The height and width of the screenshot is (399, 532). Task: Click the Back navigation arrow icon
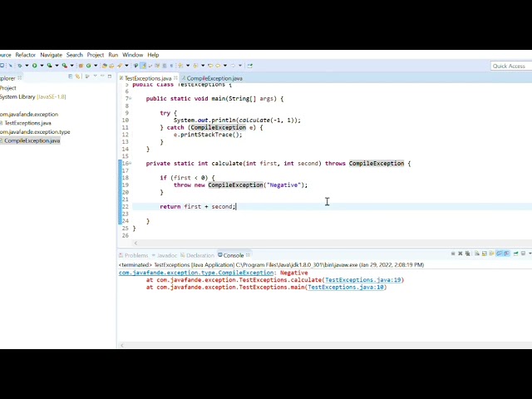pyautogui.click(x=218, y=66)
